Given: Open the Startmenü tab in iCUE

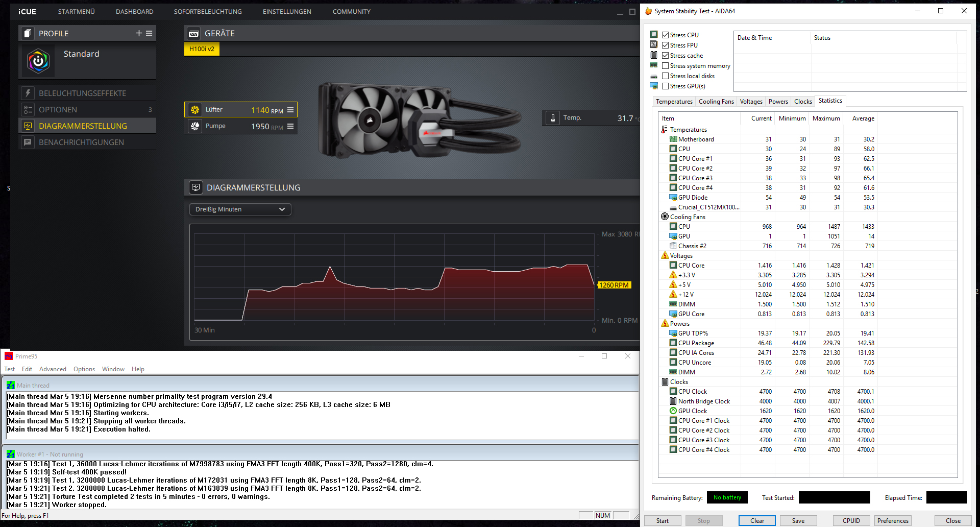Looking at the screenshot, I should coord(76,11).
